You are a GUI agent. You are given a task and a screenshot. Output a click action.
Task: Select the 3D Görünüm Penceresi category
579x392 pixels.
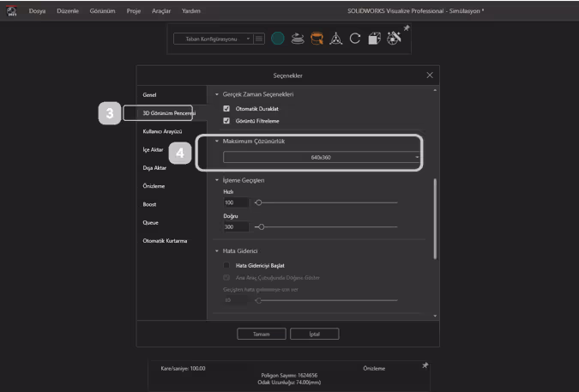(x=169, y=113)
